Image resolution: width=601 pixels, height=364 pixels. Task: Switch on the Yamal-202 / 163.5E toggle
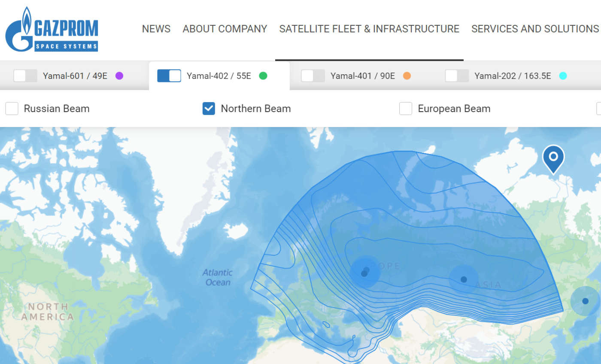457,76
